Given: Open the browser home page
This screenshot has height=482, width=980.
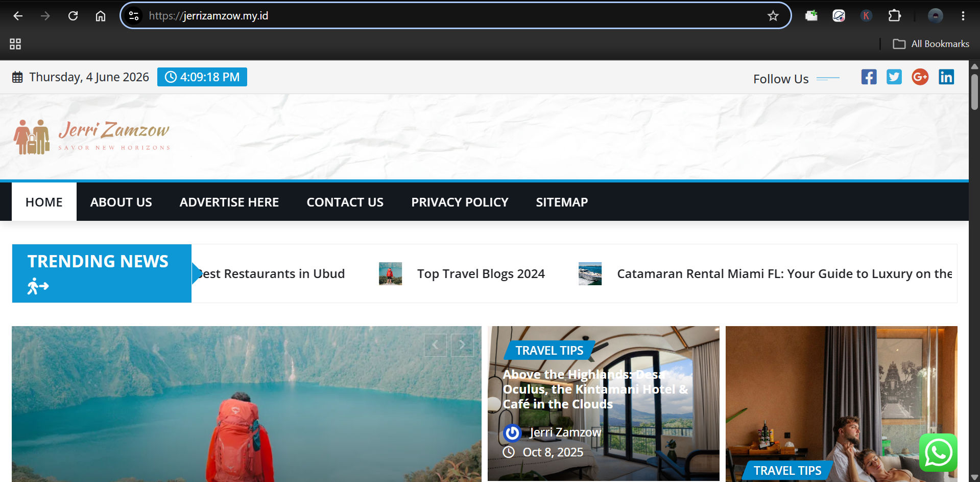Looking at the screenshot, I should click(101, 16).
